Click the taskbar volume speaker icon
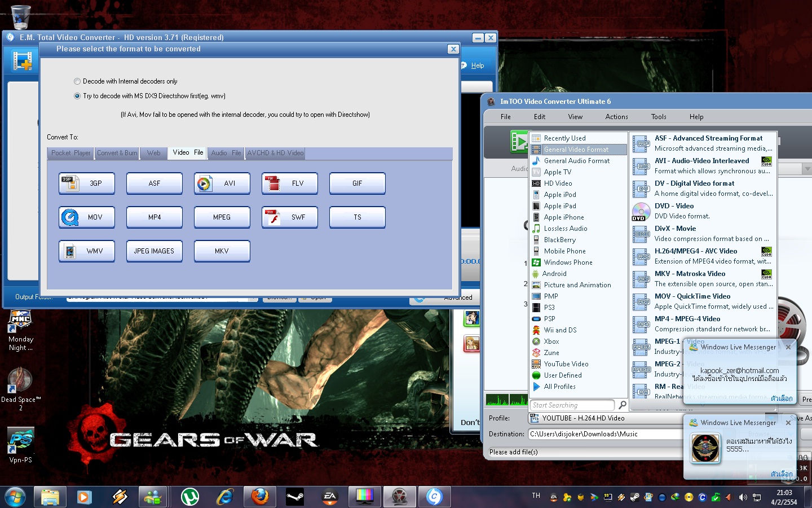The width and height of the screenshot is (812, 508). [743, 497]
